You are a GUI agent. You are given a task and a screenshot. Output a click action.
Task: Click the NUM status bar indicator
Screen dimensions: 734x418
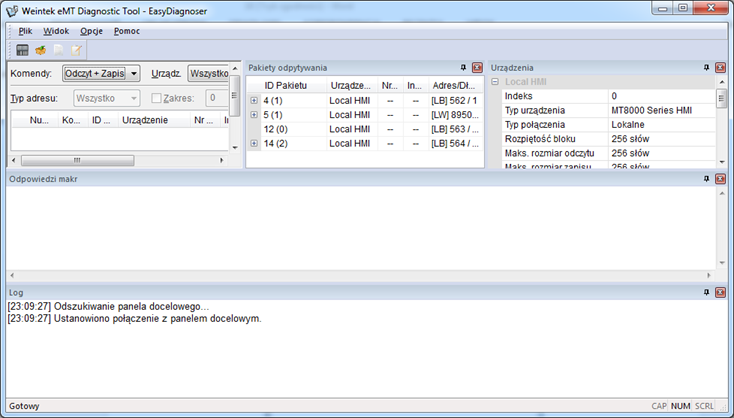(x=680, y=406)
